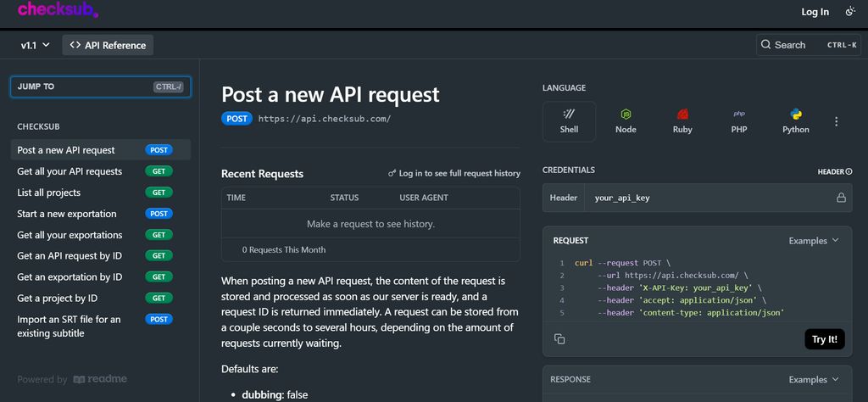
Task: Click the GET badge next to List all projects
Action: pyautogui.click(x=159, y=193)
